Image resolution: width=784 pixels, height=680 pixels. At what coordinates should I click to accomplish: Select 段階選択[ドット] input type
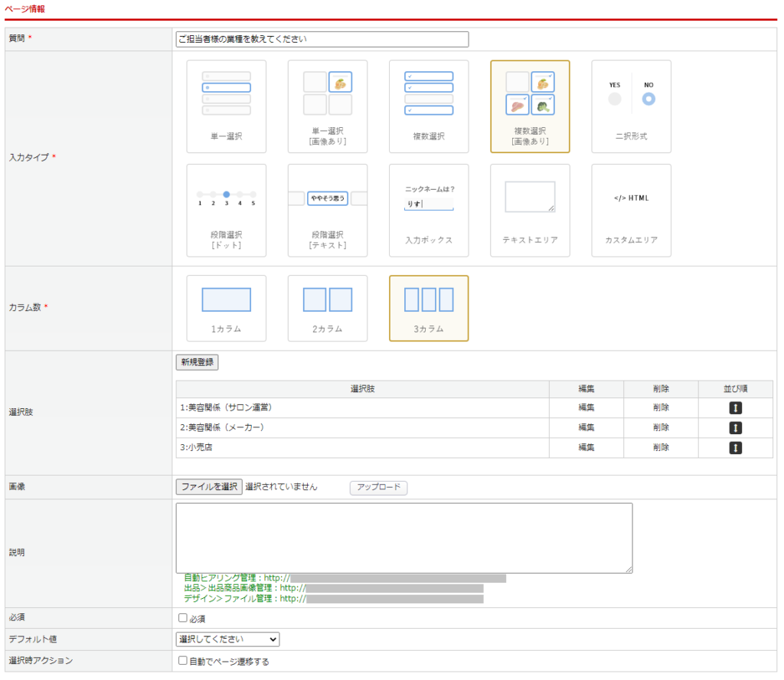click(x=226, y=210)
